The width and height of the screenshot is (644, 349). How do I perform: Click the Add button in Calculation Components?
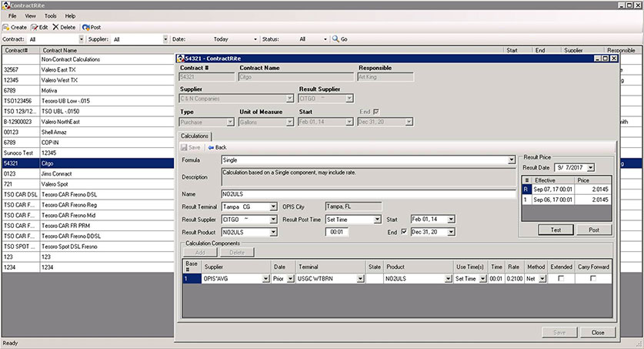pos(200,253)
